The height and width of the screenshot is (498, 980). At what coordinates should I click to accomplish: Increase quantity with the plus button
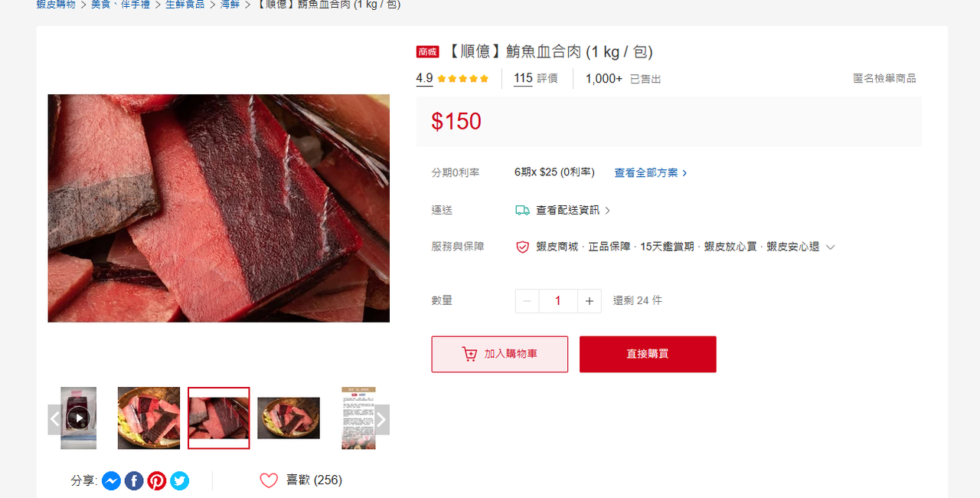[590, 301]
